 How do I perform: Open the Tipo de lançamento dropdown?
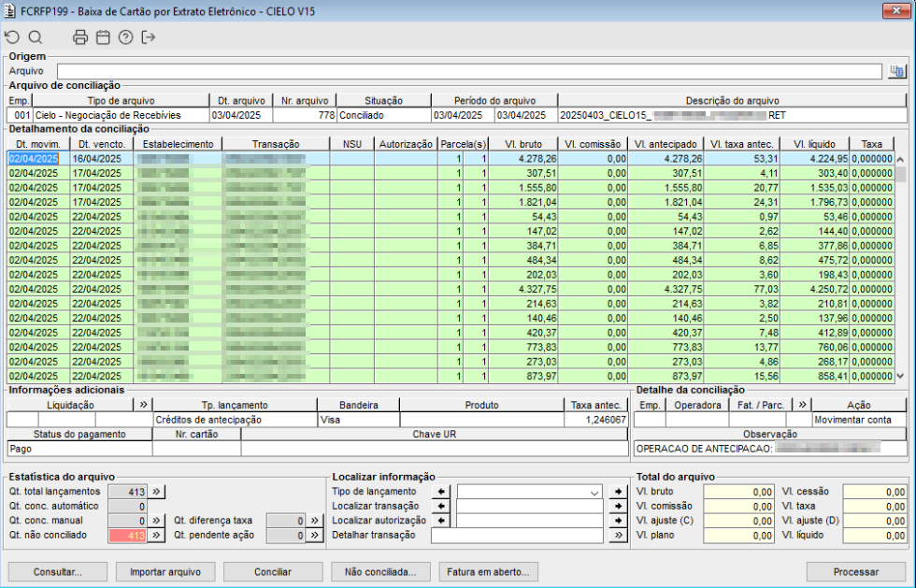[594, 492]
